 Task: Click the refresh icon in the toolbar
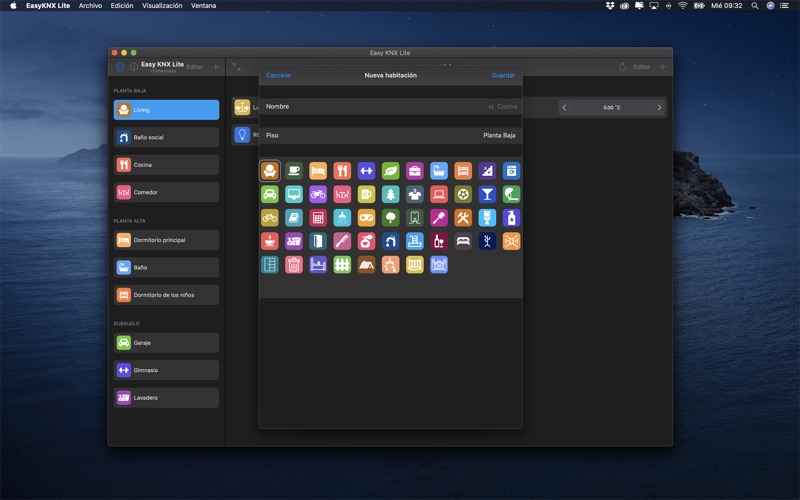(622, 67)
